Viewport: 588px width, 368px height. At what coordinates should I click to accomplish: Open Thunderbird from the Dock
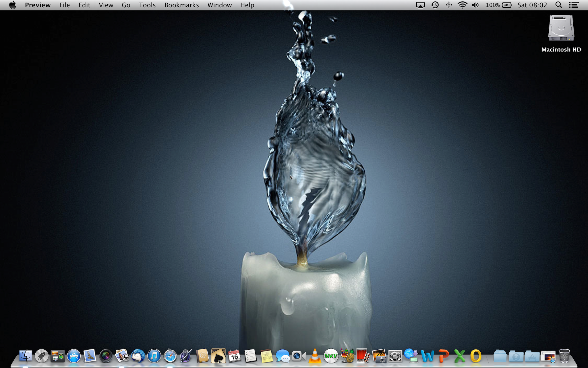pyautogui.click(x=138, y=356)
